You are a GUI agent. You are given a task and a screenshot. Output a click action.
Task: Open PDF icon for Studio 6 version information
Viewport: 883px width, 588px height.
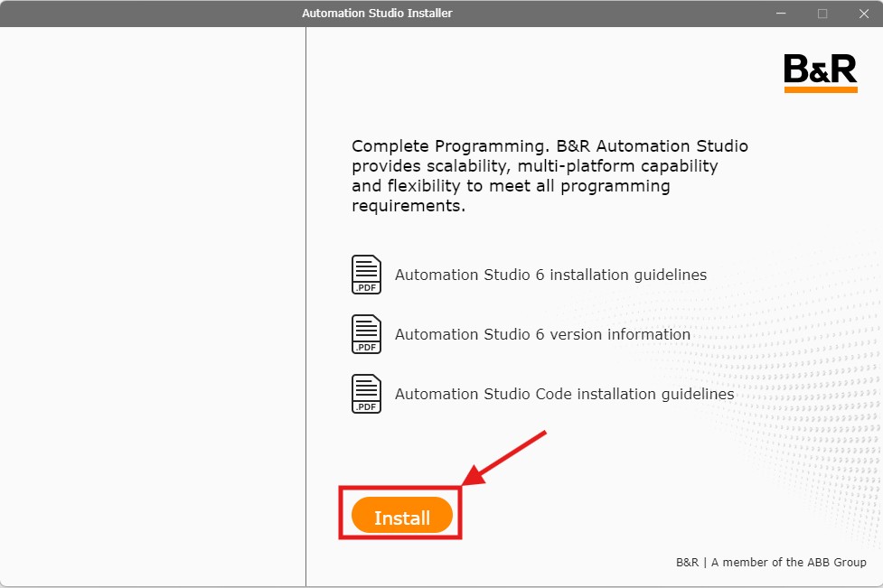(x=367, y=334)
